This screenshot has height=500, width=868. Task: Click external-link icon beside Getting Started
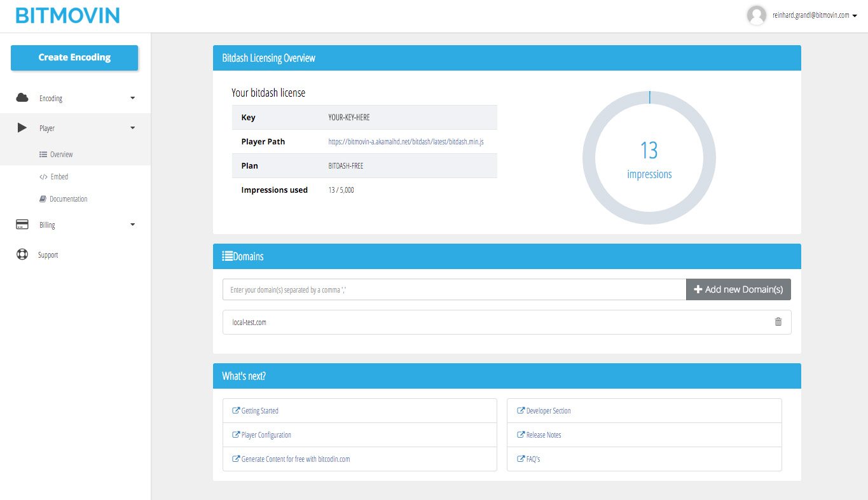coord(236,411)
